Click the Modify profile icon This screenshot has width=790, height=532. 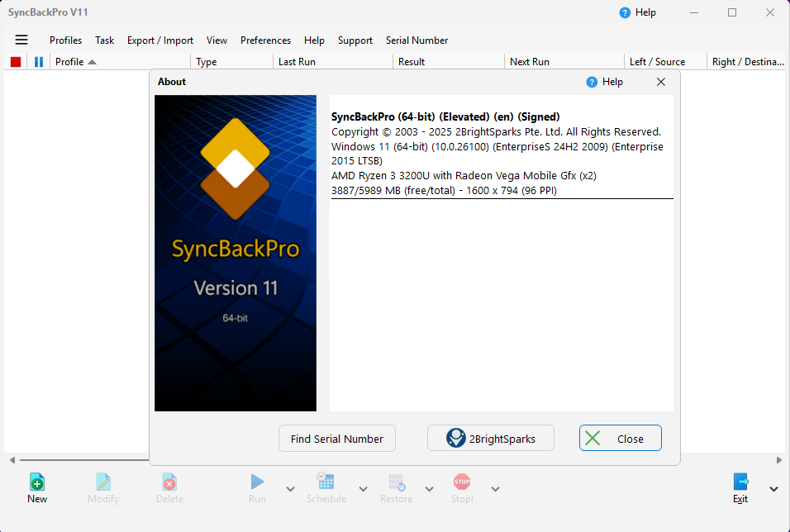coord(103,482)
